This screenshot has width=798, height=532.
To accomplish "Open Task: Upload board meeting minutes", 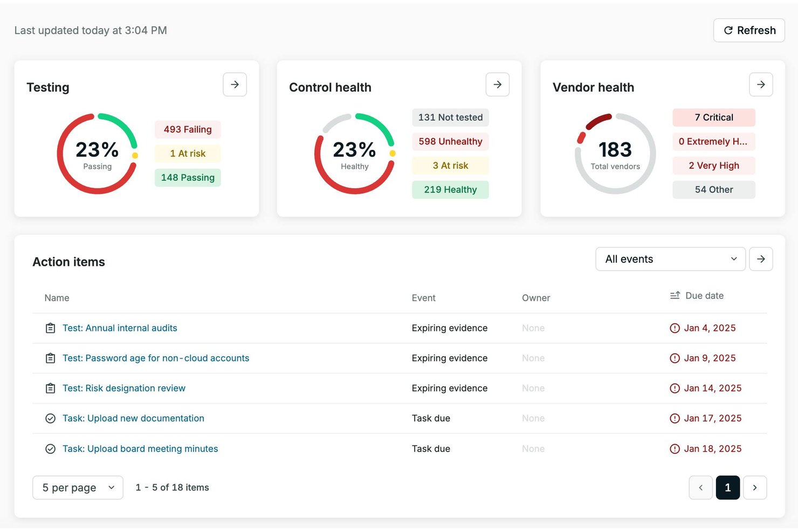I will 140,449.
